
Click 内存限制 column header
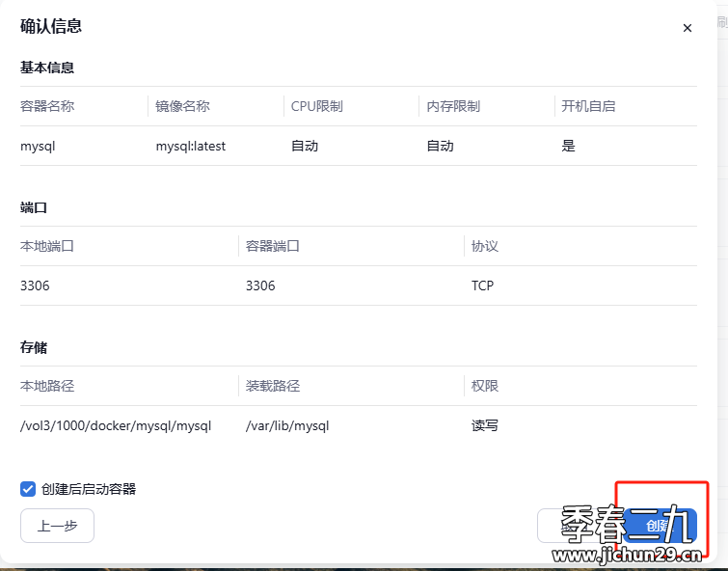453,106
